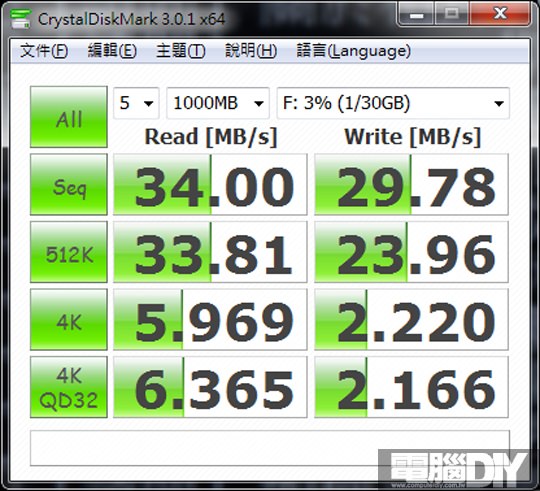Open the 主題(T) menu
The image size is (540, 491).
pos(181,51)
